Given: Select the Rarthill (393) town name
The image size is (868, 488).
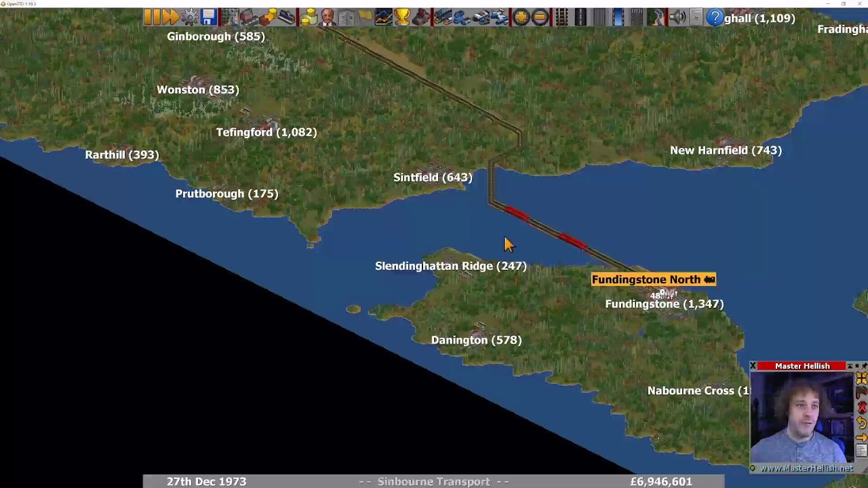Looking at the screenshot, I should pyautogui.click(x=122, y=155).
